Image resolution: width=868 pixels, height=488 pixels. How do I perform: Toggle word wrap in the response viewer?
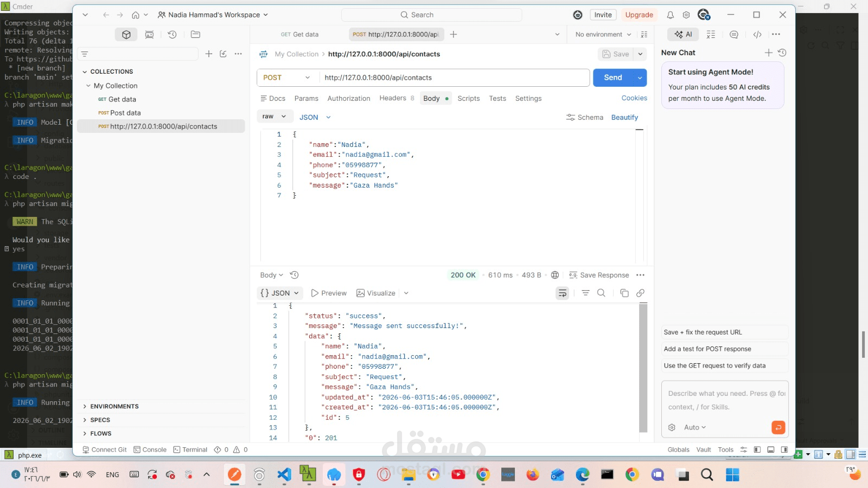coord(563,293)
